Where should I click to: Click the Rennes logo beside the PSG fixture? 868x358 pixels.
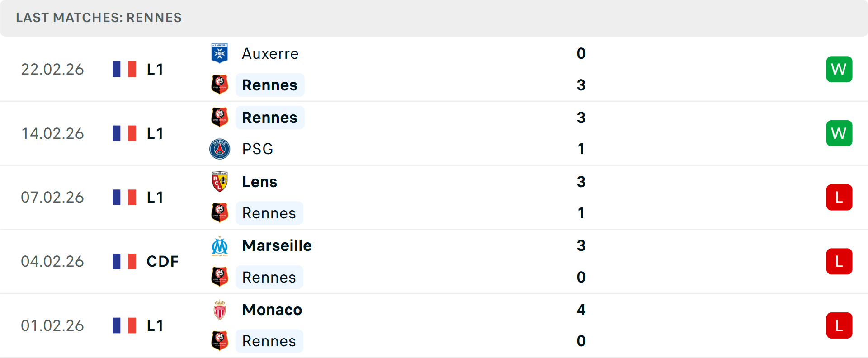pyautogui.click(x=220, y=117)
